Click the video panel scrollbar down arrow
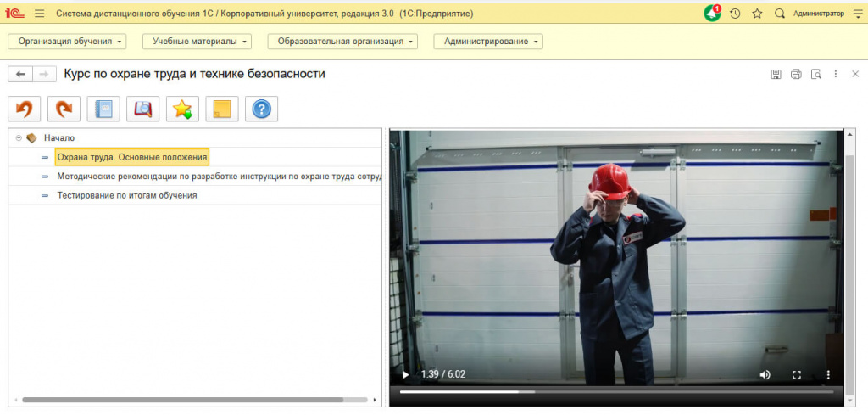The width and height of the screenshot is (868, 415). tap(849, 401)
